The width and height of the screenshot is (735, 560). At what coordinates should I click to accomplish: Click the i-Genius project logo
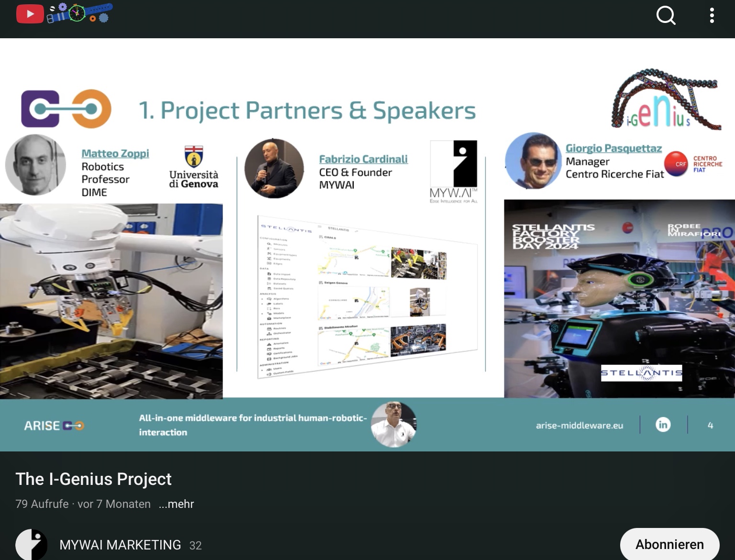666,100
